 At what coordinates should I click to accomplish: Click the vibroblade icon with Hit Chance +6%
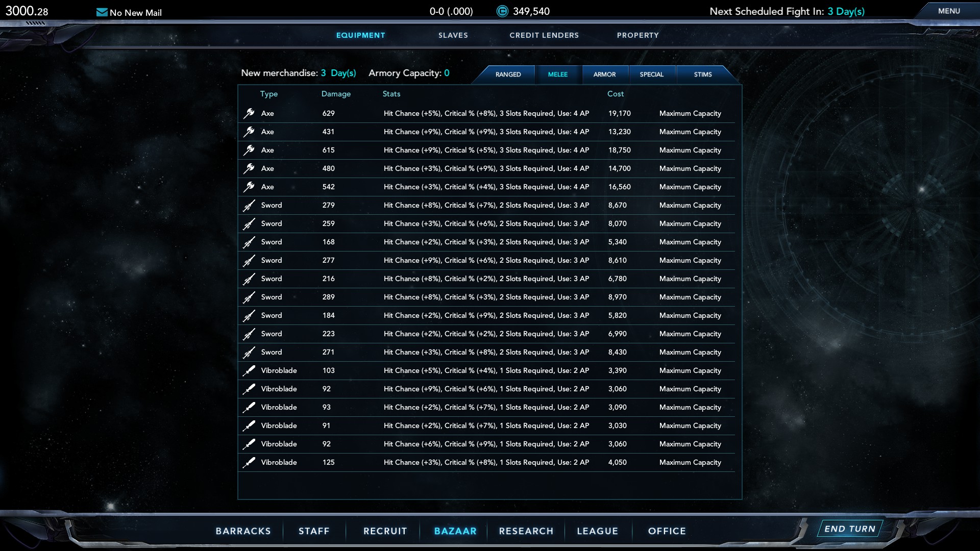(x=249, y=444)
